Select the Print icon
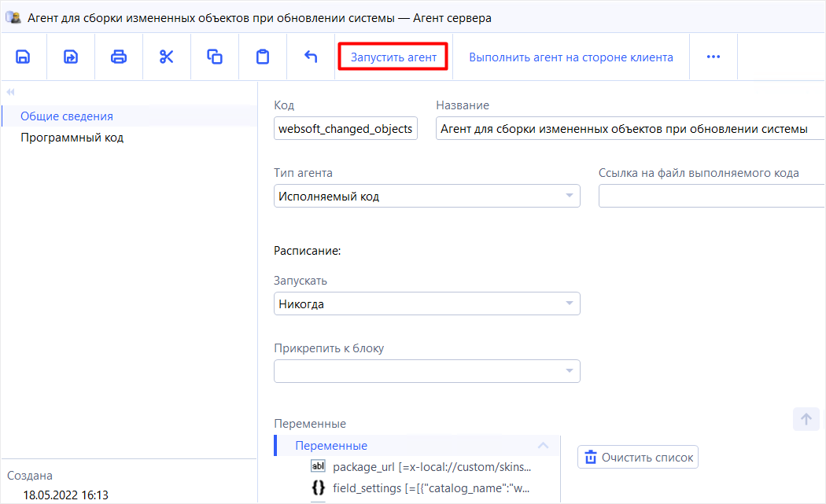The width and height of the screenshot is (826, 504). point(118,56)
